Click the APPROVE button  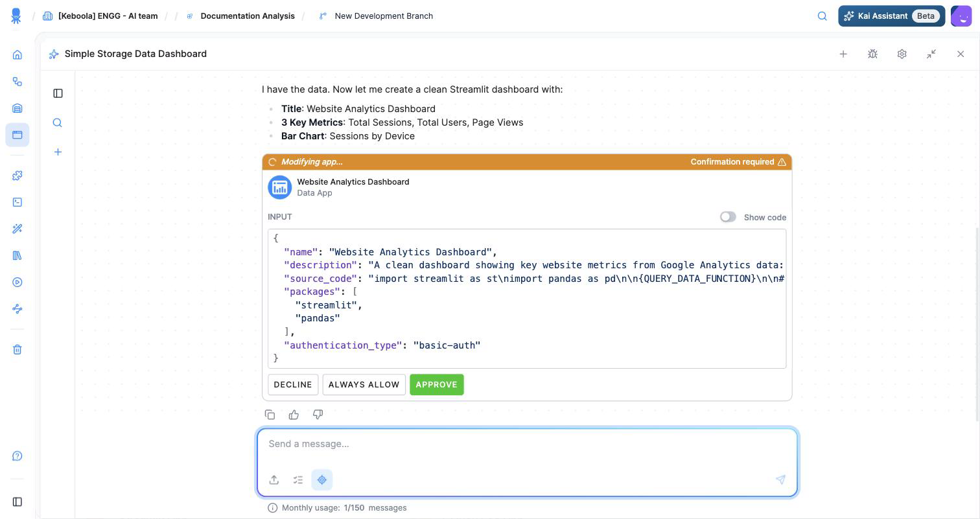click(x=437, y=385)
